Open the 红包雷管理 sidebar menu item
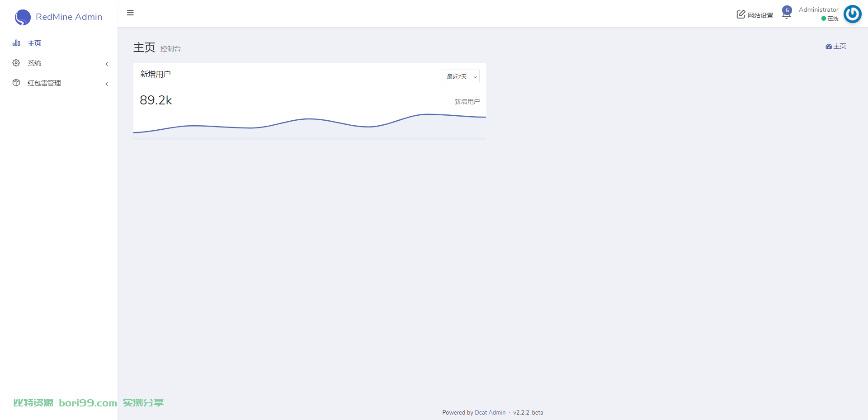This screenshot has width=868, height=420. [x=59, y=83]
